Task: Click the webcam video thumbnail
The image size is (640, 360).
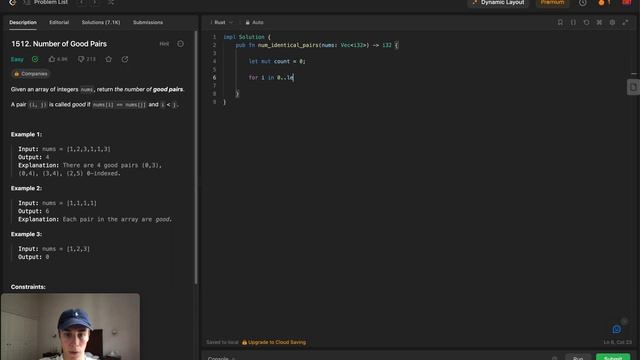Action: tap(70, 327)
